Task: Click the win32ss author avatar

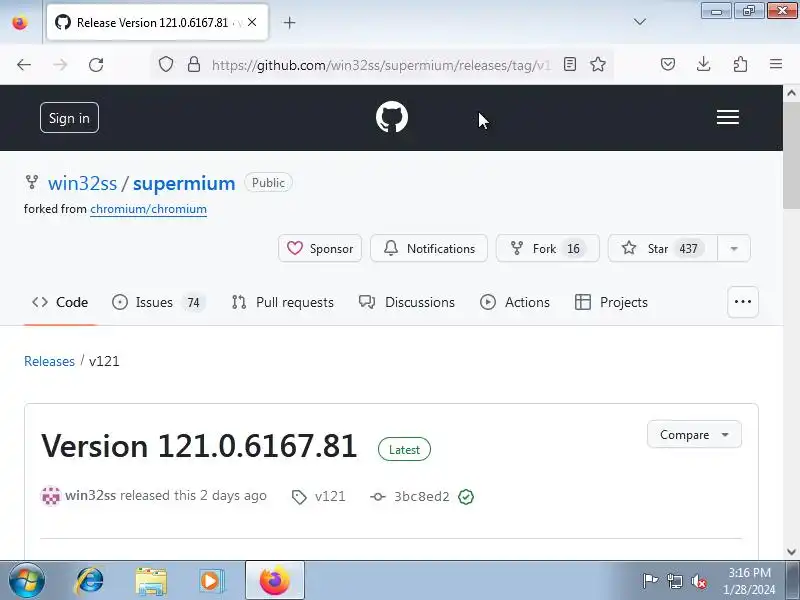Action: (51, 496)
